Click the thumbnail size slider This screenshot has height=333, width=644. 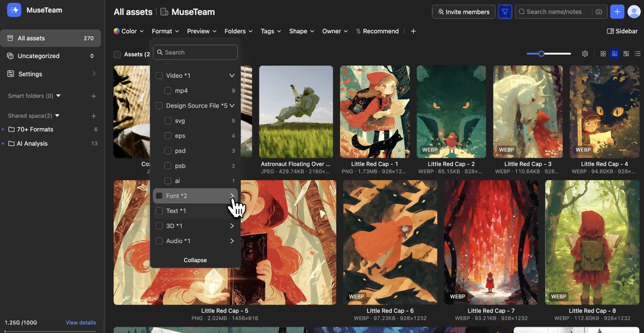point(548,54)
